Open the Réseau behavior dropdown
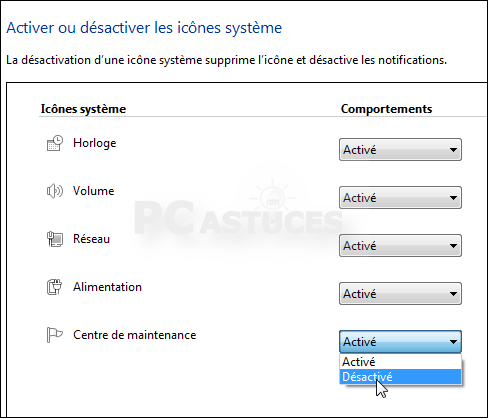488x418 pixels. (x=400, y=246)
